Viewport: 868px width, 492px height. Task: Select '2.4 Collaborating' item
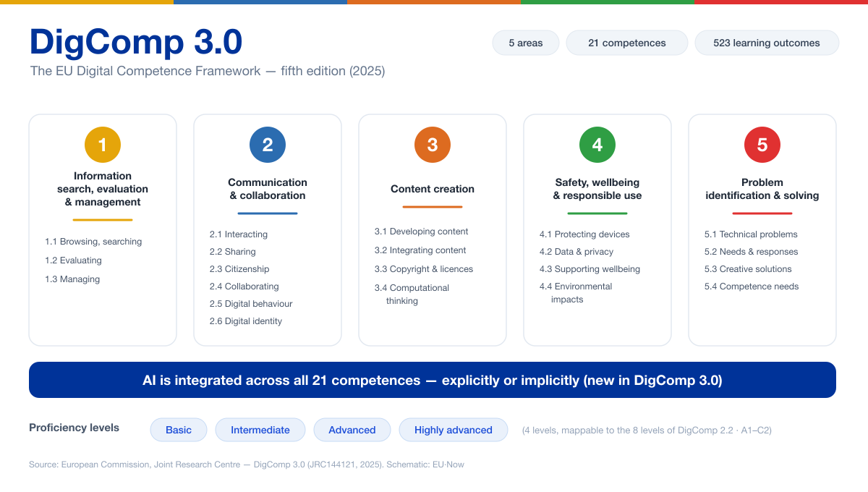point(244,287)
